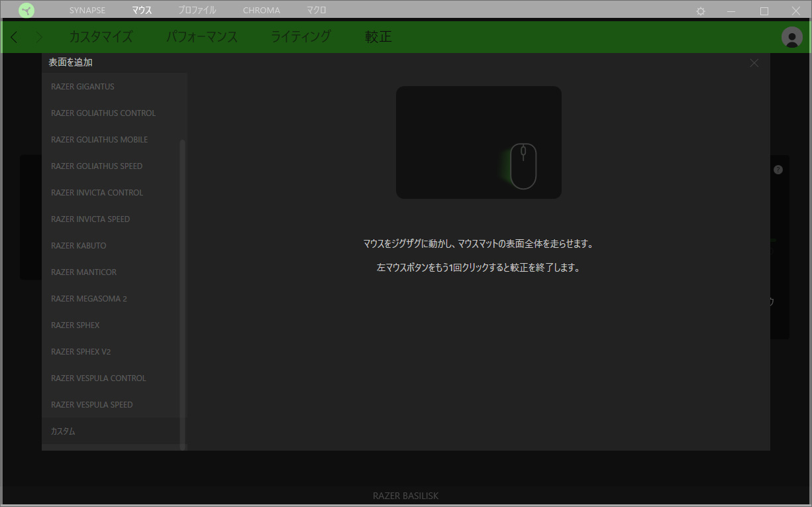Click the surface list vertical scrollbar
The width and height of the screenshot is (812, 507).
pyautogui.click(x=183, y=295)
